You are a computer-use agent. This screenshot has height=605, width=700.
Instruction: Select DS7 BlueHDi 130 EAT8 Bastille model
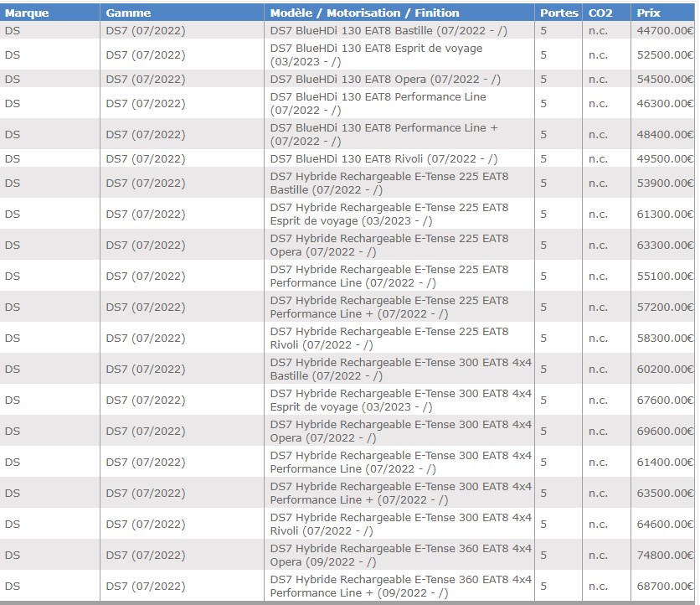[389, 30]
